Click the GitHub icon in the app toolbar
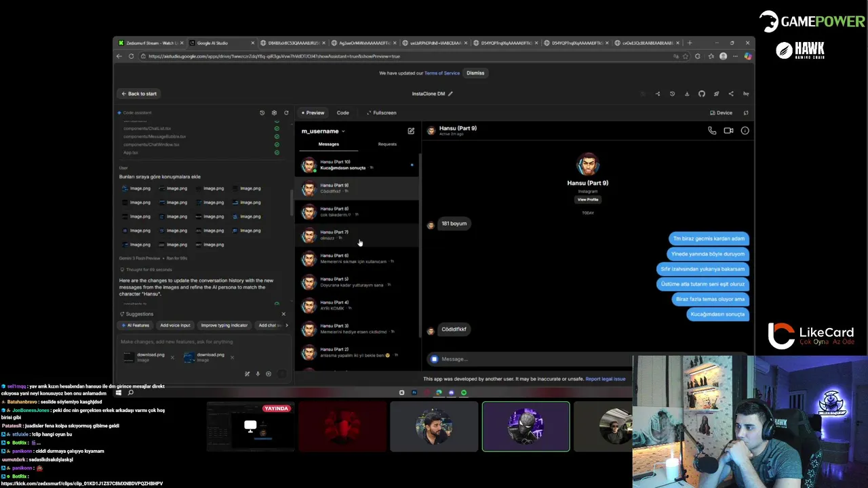868x488 pixels. click(702, 94)
